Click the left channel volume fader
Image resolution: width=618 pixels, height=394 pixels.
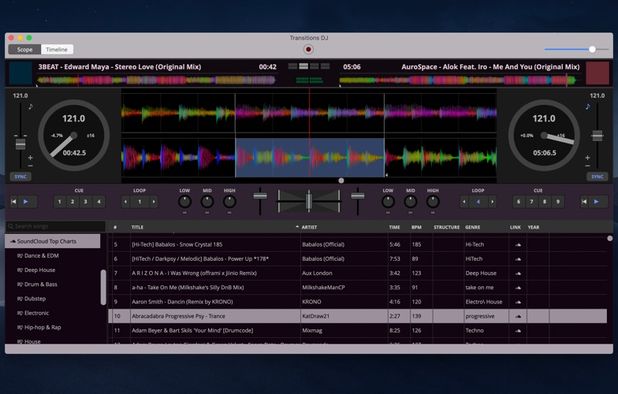coord(260,196)
